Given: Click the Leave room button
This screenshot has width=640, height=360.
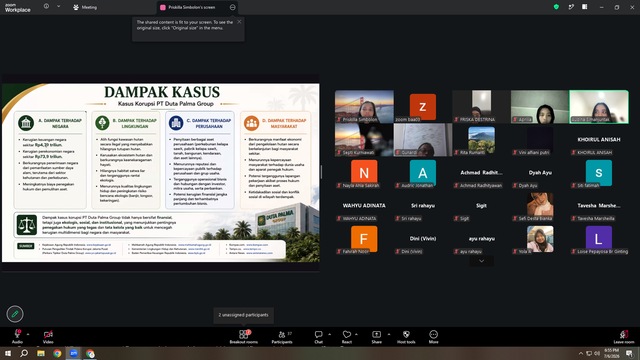Looking at the screenshot, I should 624,336.
